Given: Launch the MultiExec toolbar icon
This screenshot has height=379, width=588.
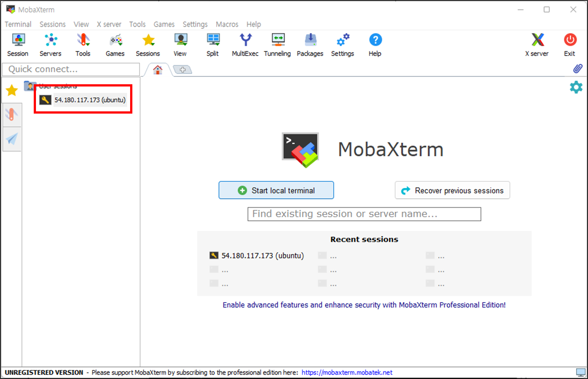Looking at the screenshot, I should pyautogui.click(x=245, y=45).
